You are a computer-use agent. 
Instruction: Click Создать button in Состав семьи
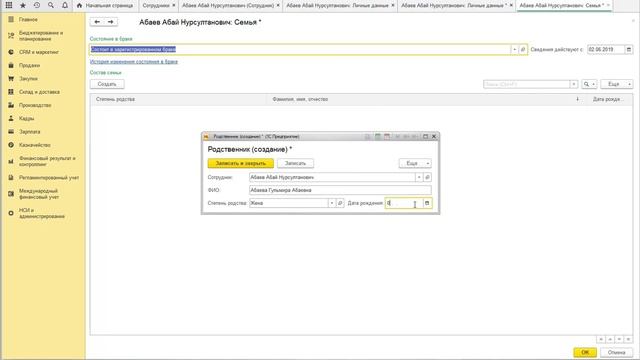107,84
